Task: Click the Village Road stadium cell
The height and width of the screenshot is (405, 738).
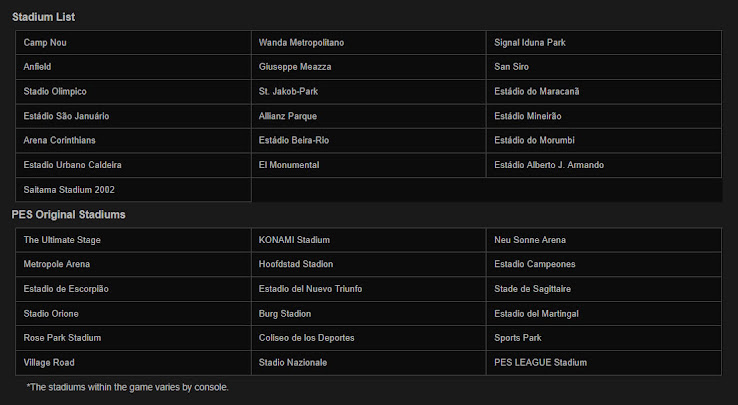Action: click(x=133, y=363)
